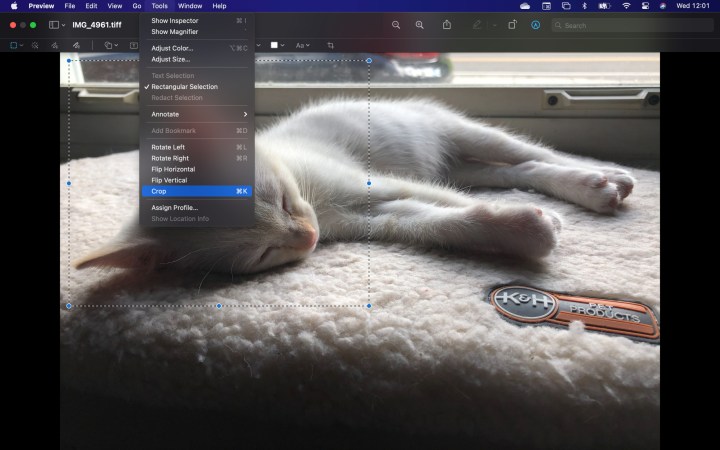This screenshot has width=720, height=450.
Task: Open the sidebar view options chevron
Action: pos(63,25)
